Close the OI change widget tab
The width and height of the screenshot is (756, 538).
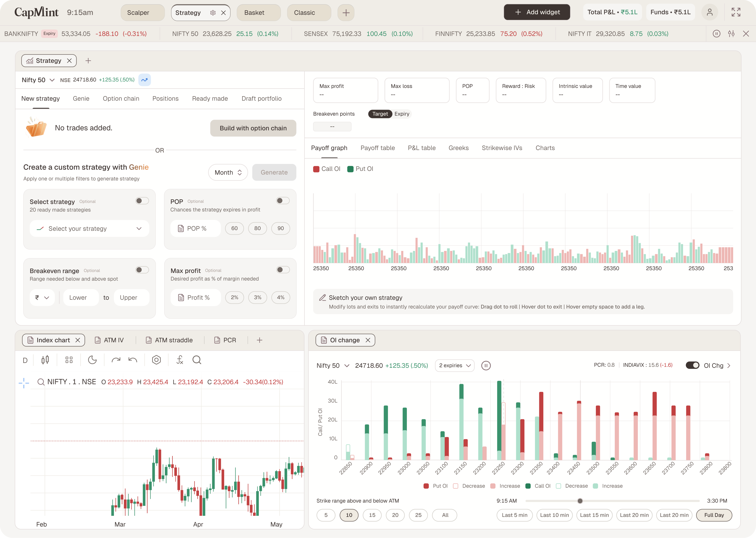coord(368,340)
